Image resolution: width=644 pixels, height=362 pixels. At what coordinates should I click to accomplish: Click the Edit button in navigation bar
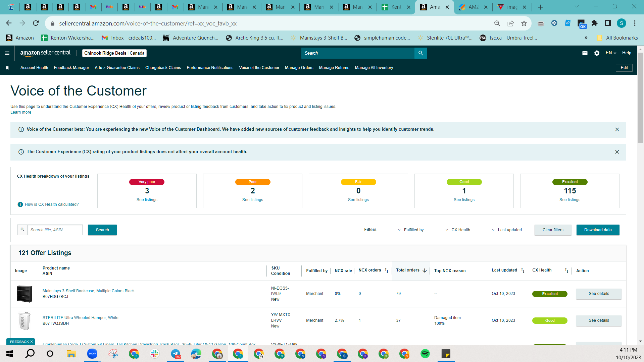tap(624, 68)
